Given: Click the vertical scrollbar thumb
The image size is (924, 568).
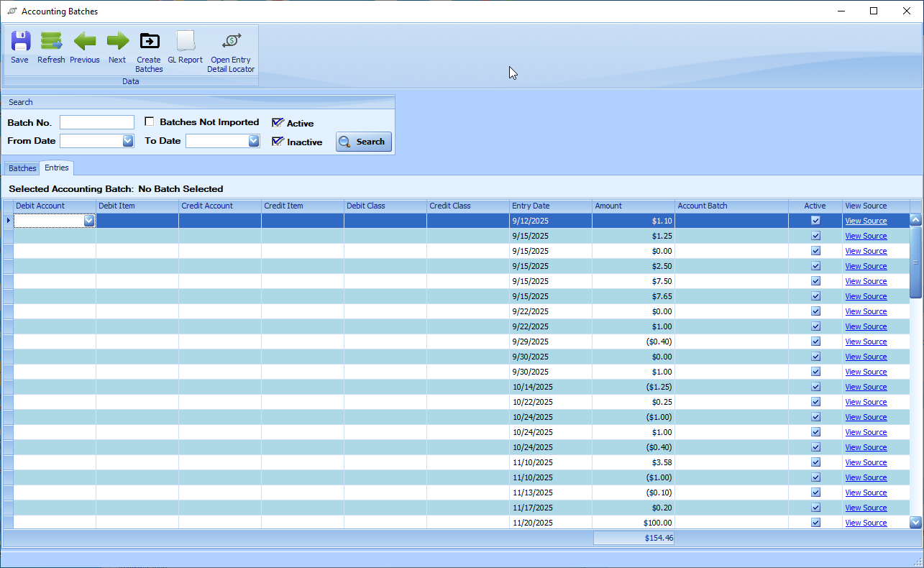Looking at the screenshot, I should tap(915, 262).
